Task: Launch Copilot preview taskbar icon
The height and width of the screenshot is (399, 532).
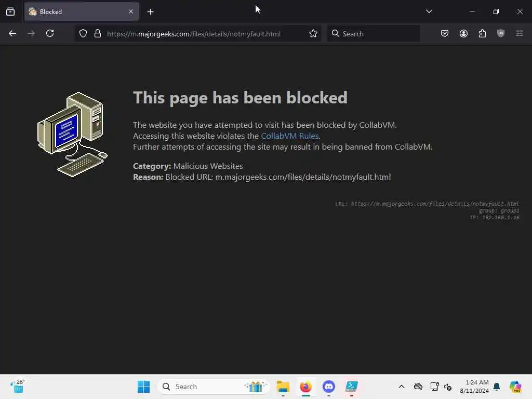Action: [515, 387]
